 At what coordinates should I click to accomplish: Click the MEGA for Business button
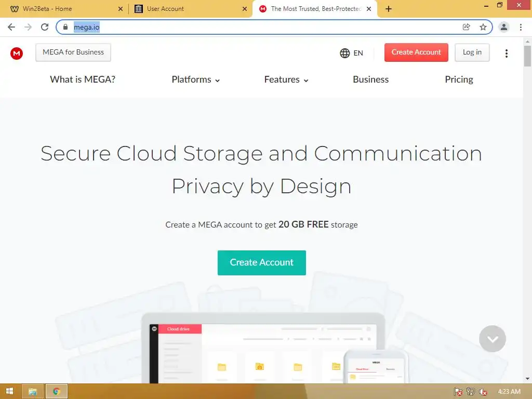point(73,52)
